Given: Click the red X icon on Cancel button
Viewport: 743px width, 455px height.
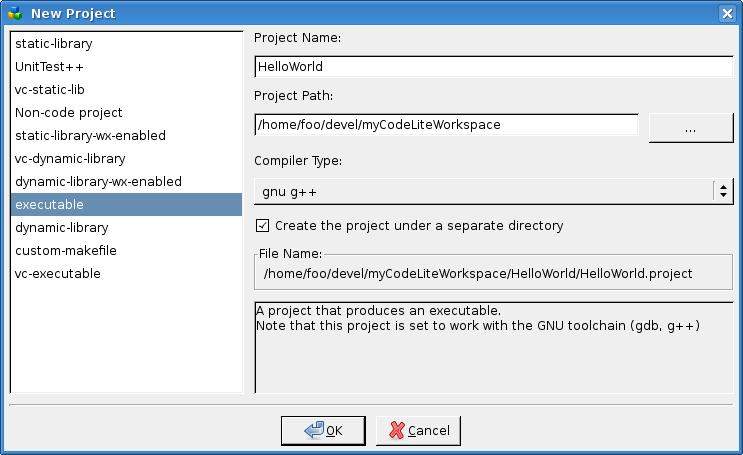Looking at the screenshot, I should 397,430.
